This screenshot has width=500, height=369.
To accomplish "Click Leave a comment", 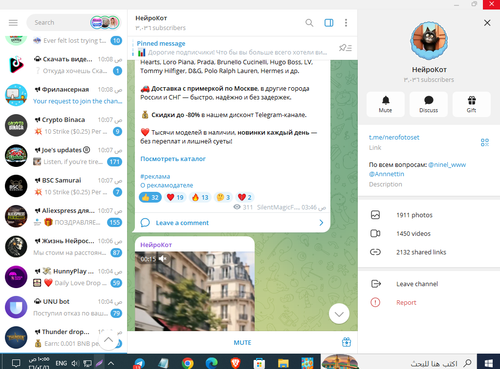I will coord(182,223).
